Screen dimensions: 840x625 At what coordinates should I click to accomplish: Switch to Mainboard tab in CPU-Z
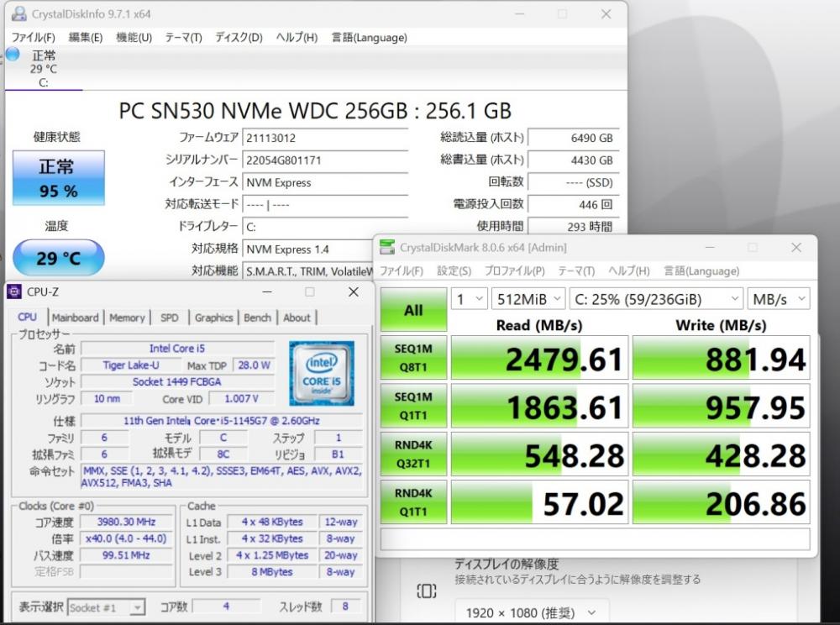76,318
